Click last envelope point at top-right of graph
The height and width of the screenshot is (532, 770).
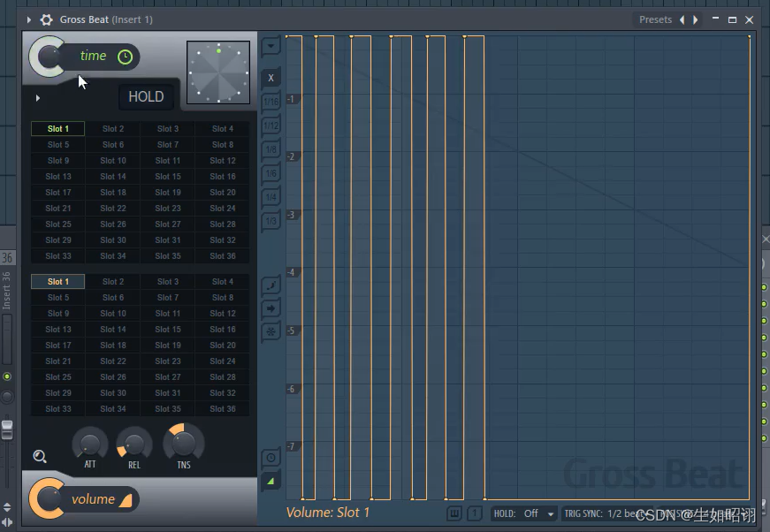pyautogui.click(x=750, y=36)
